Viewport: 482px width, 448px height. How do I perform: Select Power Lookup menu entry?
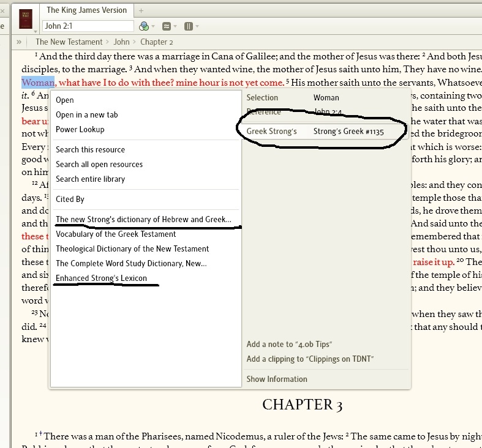click(x=80, y=129)
